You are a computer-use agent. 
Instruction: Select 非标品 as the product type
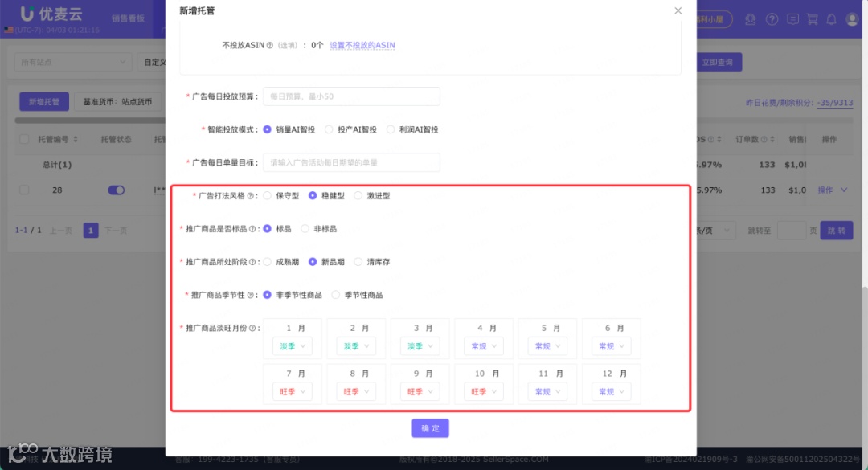[x=305, y=227]
